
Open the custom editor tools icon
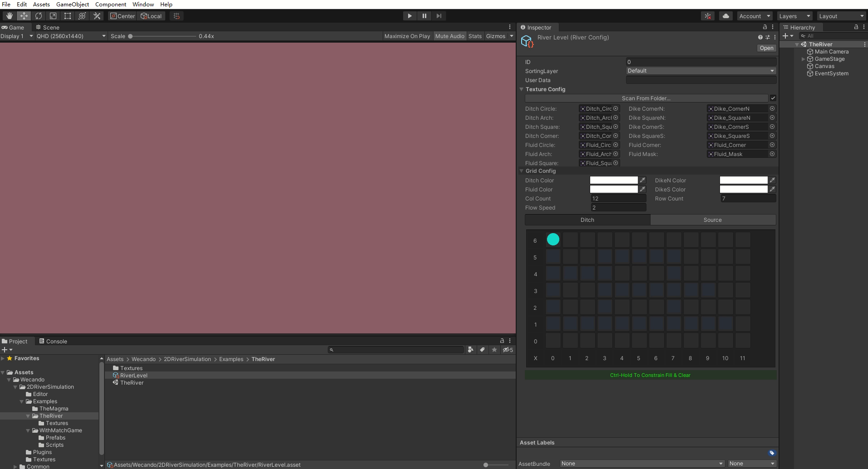pos(97,16)
